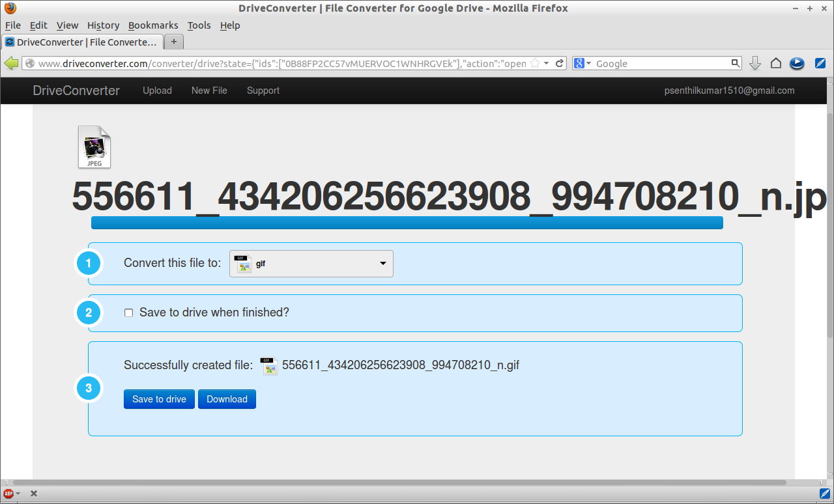Click the GIF icon in the format dropdown
The height and width of the screenshot is (504, 834).
[243, 264]
